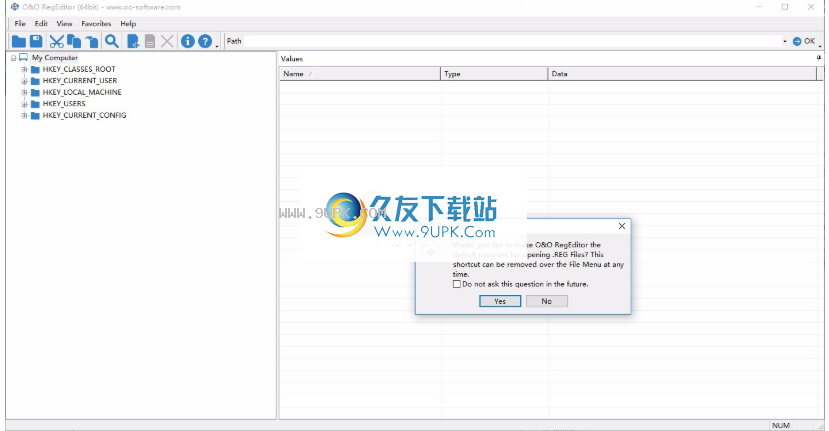Tick 'Do not ask this question' checkbox

[457, 285]
